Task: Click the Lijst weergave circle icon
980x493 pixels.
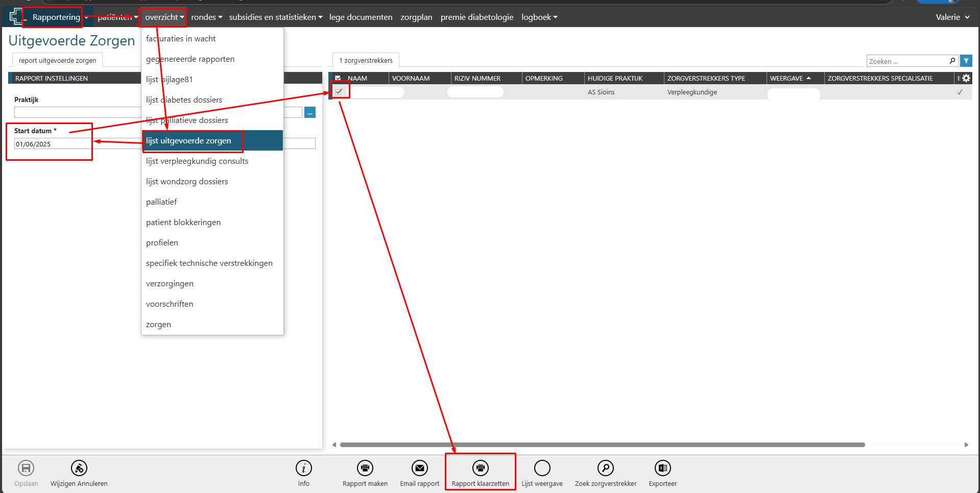Action: 542,468
